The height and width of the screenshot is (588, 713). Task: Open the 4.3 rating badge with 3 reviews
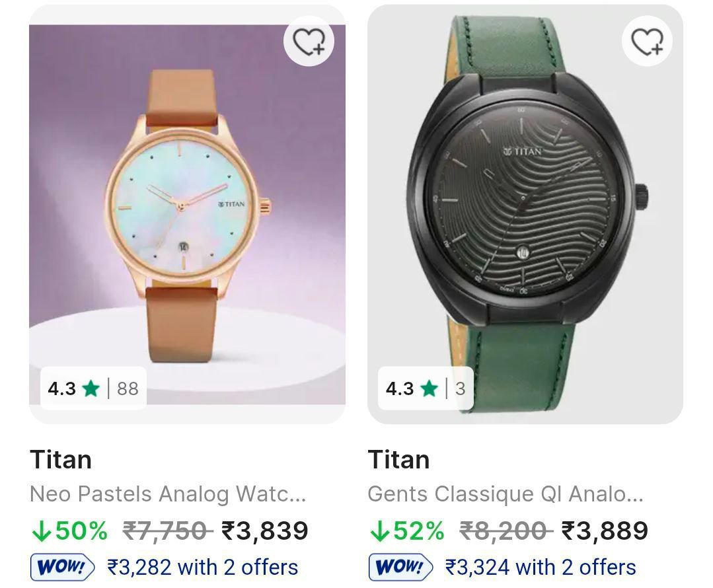[x=426, y=388]
